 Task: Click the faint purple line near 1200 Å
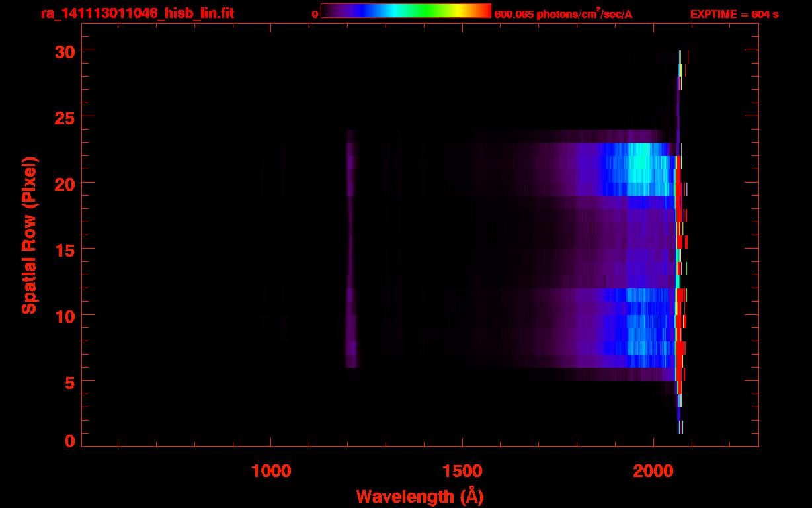(351, 249)
